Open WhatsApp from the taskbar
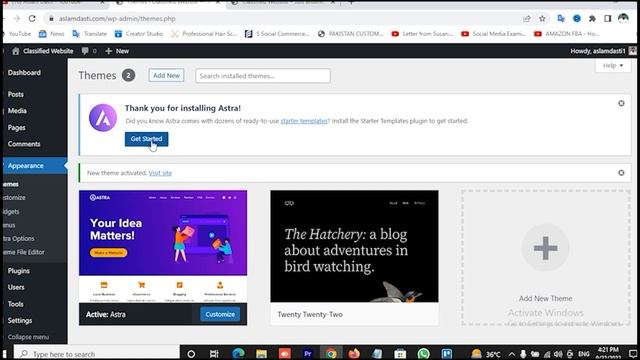 pos(424,353)
